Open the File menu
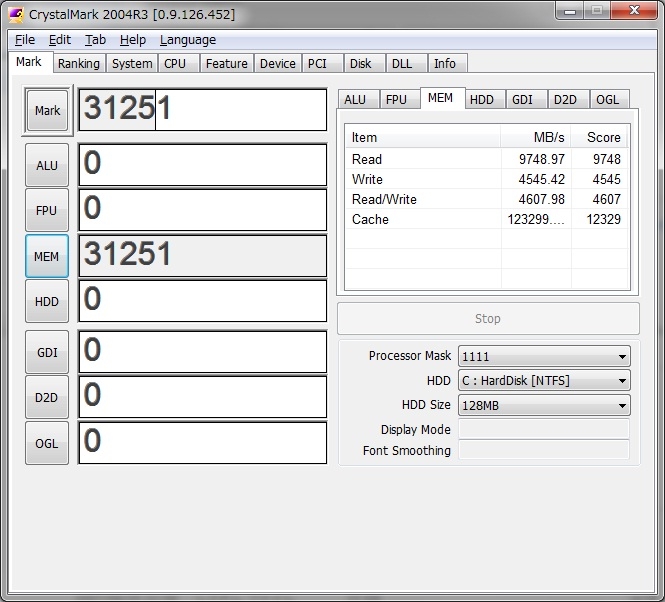This screenshot has width=665, height=602. click(x=25, y=40)
